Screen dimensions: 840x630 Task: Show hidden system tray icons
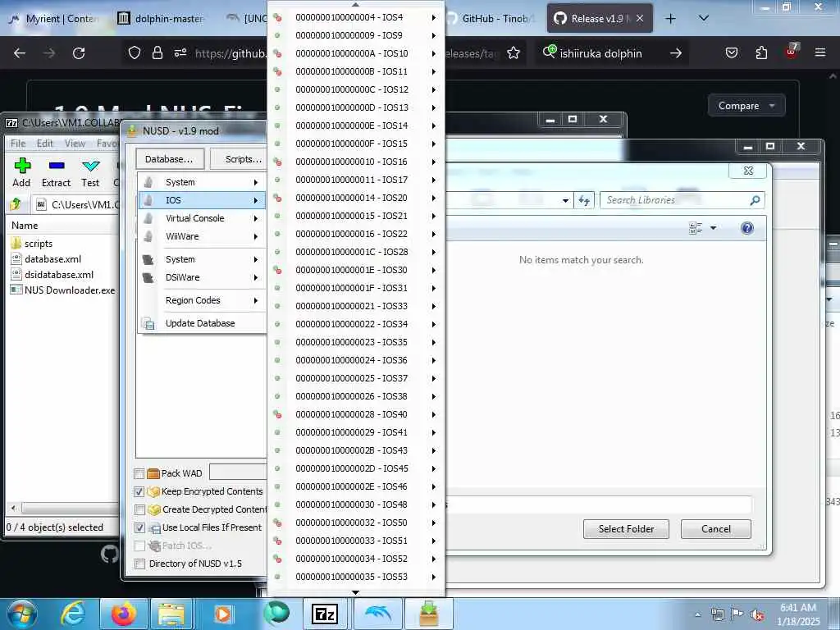tap(697, 614)
